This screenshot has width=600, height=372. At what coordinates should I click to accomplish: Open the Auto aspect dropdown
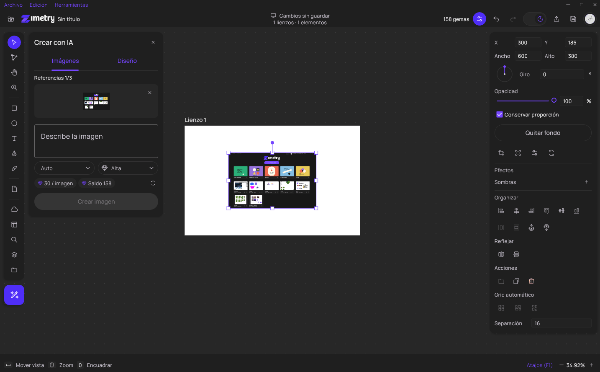[64, 168]
